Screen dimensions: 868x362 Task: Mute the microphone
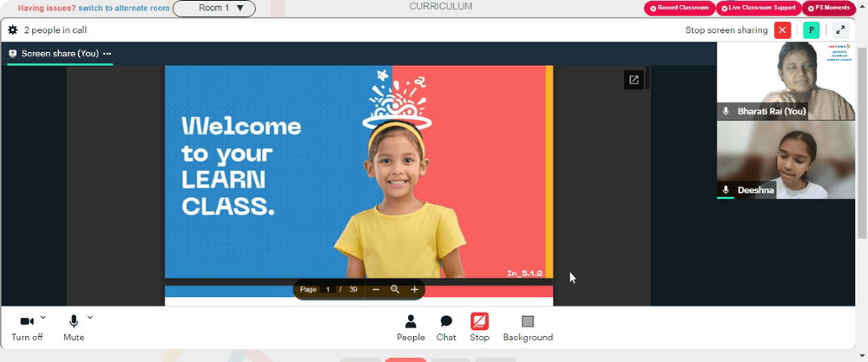point(74,327)
